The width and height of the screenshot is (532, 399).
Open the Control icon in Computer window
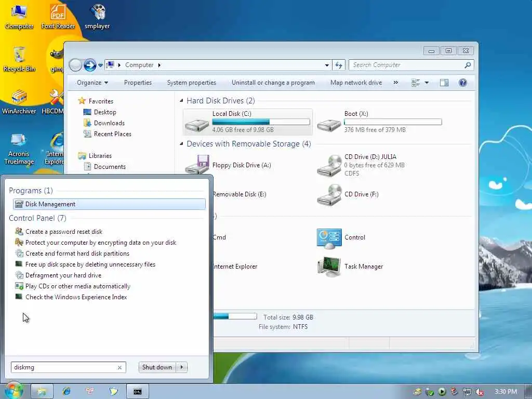pyautogui.click(x=329, y=238)
